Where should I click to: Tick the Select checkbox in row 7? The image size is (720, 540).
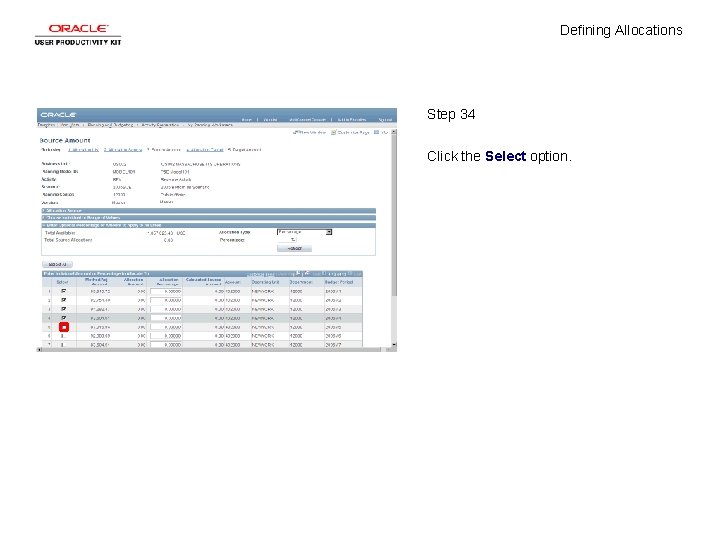tap(63, 344)
